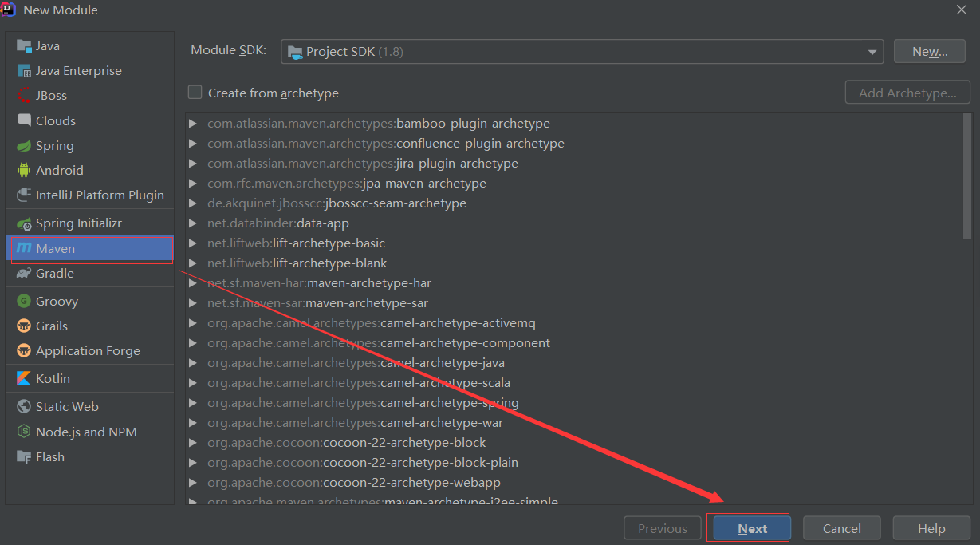Choose the Kotlin icon
This screenshot has width=980, height=545.
23,379
